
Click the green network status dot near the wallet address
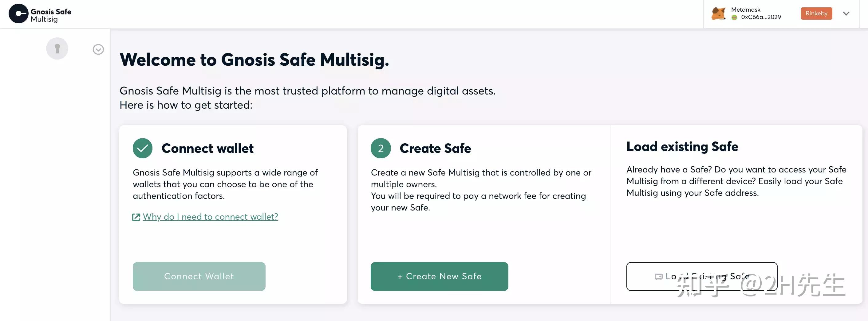point(734,17)
